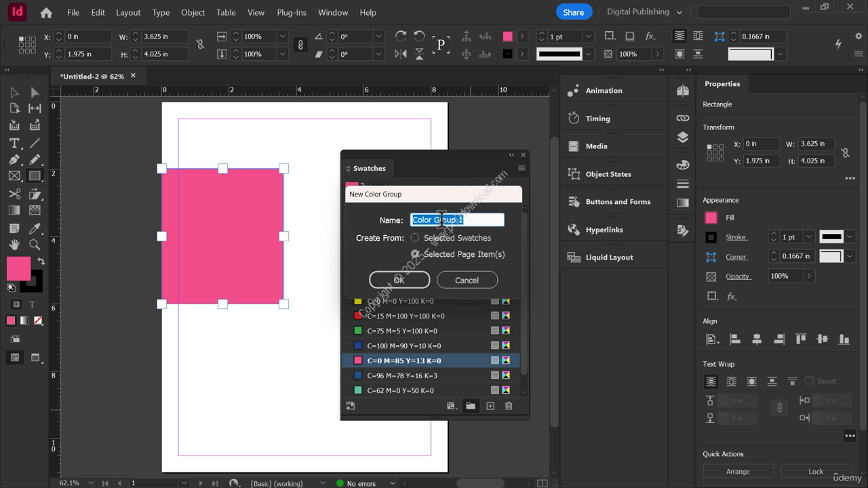The width and height of the screenshot is (868, 488).
Task: Click the color group Name text field
Action: pyautogui.click(x=456, y=220)
